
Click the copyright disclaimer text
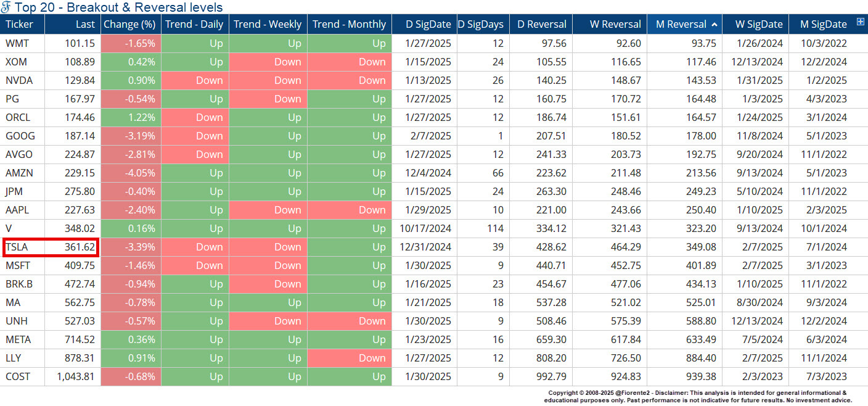698,397
